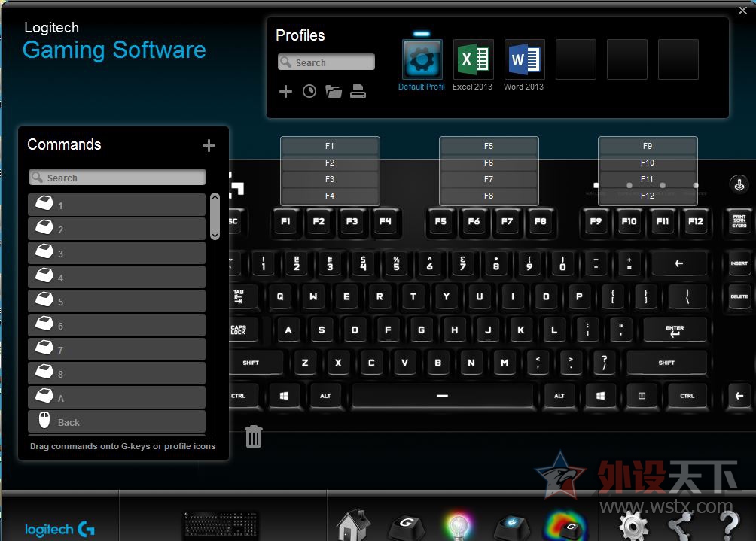
Task: Click the left Windows key on keyboard
Action: 284,396
